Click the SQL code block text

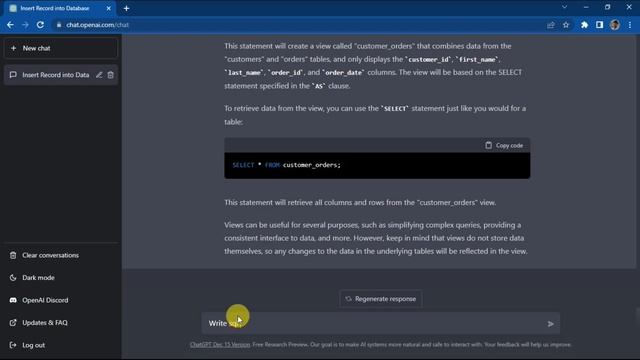(x=287, y=165)
